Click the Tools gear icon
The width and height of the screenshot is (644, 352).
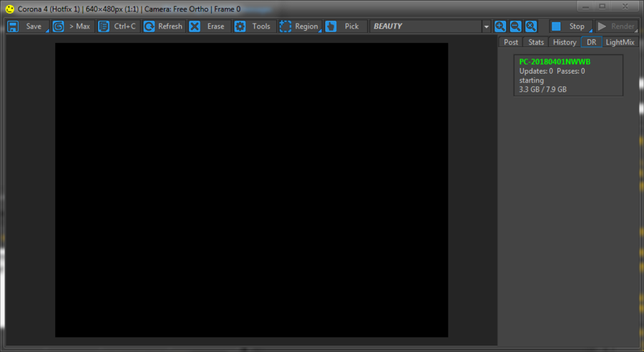[x=240, y=26]
